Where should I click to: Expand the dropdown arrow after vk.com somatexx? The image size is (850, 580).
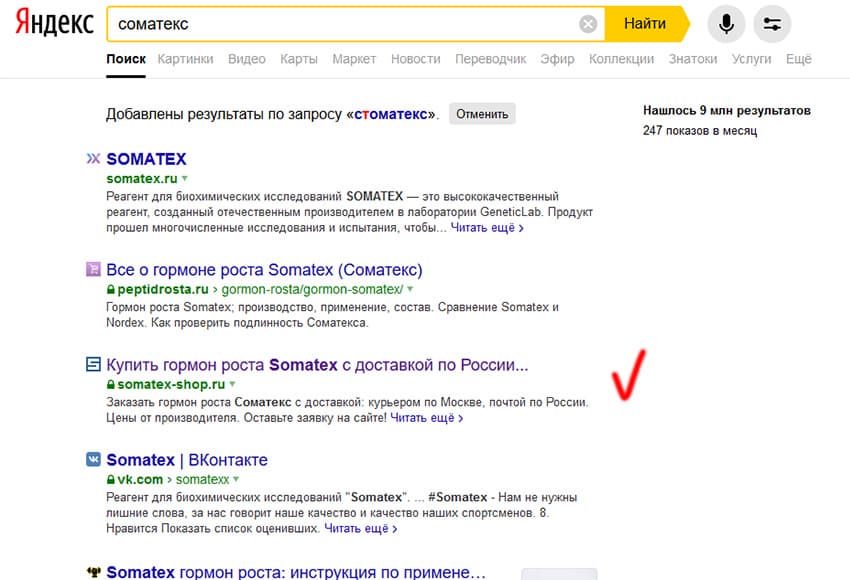[236, 479]
